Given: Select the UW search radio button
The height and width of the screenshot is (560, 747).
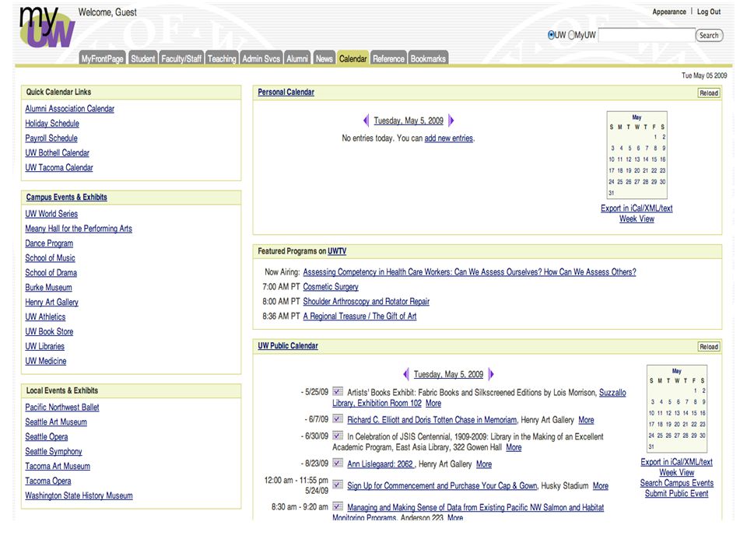Looking at the screenshot, I should coord(551,35).
